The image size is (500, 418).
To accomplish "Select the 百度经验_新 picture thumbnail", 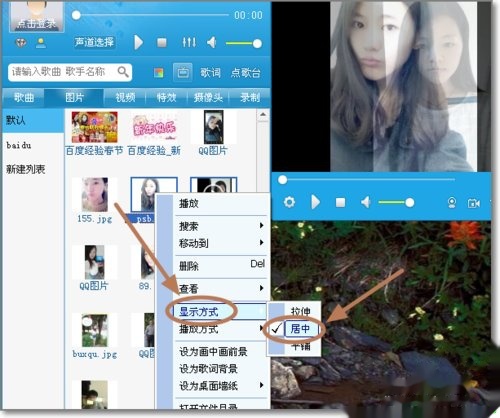I will tap(154, 127).
